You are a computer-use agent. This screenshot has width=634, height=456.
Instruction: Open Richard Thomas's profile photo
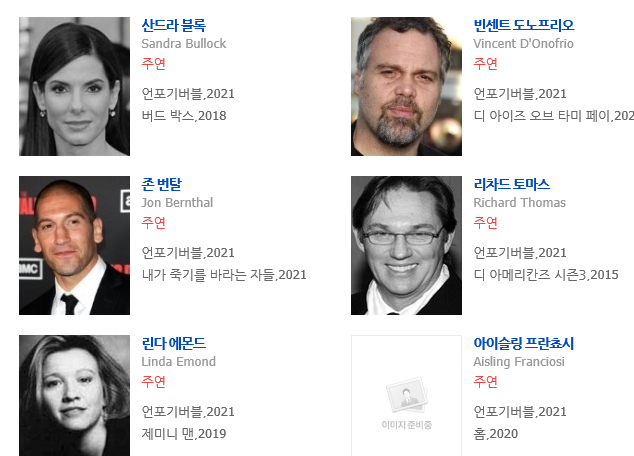[x=406, y=245]
